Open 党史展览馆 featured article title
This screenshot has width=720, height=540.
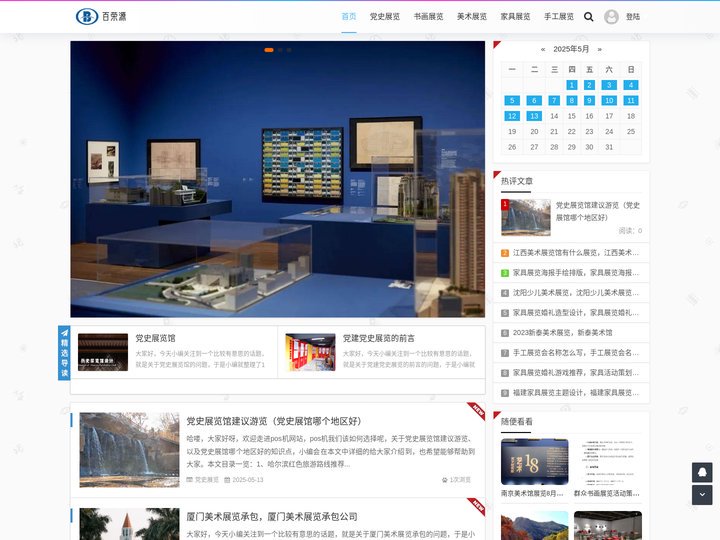click(x=155, y=338)
